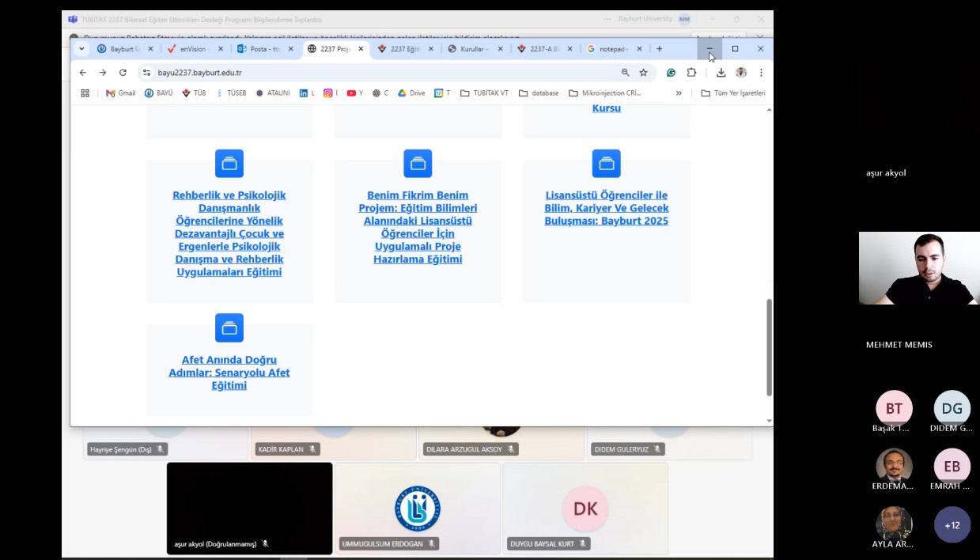Image resolution: width=980 pixels, height=560 pixels.
Task: Click the folder icon above Benim Fikrim card
Action: tap(418, 164)
